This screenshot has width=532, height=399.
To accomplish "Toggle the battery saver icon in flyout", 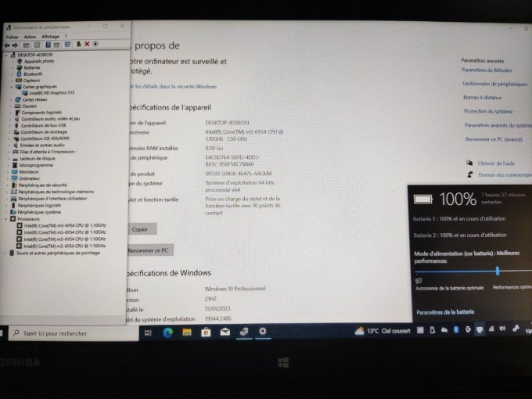I will coord(419,281).
